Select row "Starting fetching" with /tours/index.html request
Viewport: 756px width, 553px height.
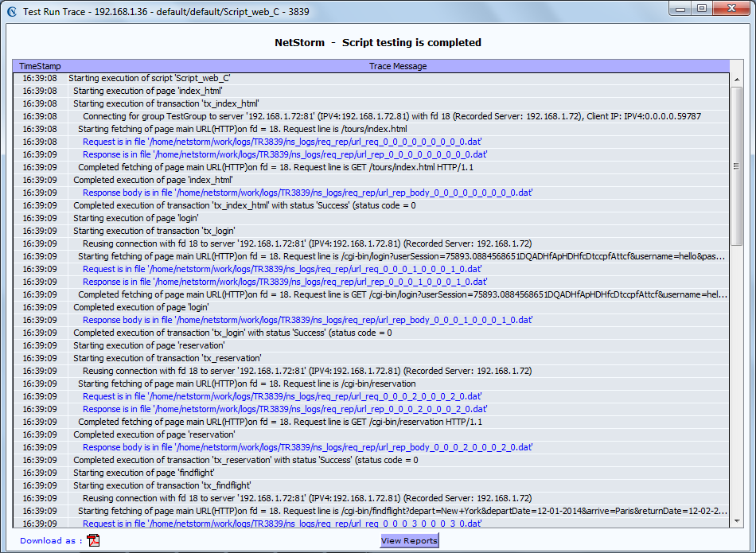pos(372,129)
